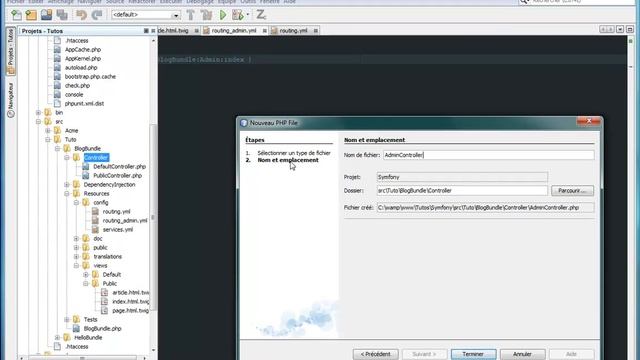Open the Projets - Tutos side tab
Viewport: 640px width, 360px height.
tap(11, 51)
